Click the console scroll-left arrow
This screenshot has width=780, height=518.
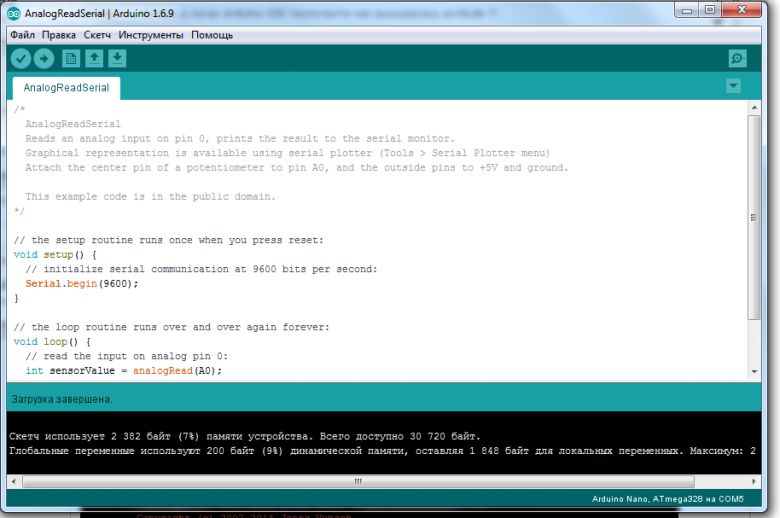13,481
